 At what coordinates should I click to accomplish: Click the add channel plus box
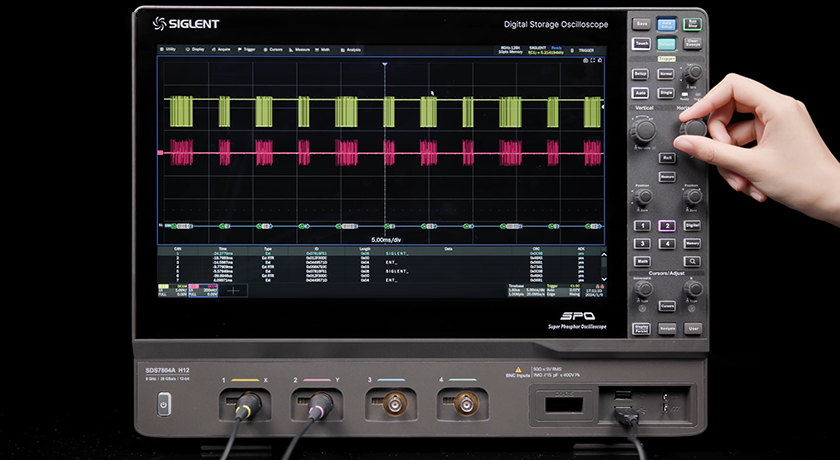234,289
